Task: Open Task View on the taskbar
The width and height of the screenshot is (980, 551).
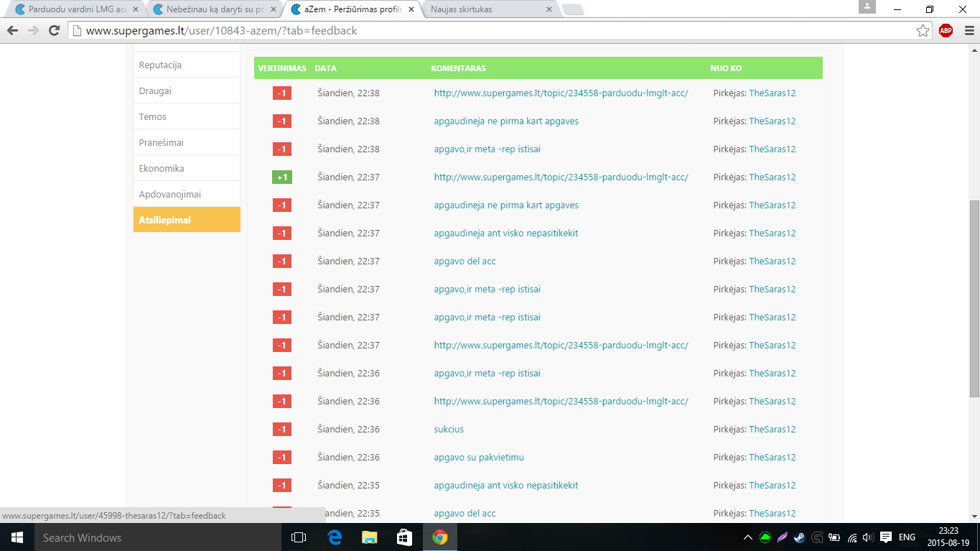Action: click(299, 537)
